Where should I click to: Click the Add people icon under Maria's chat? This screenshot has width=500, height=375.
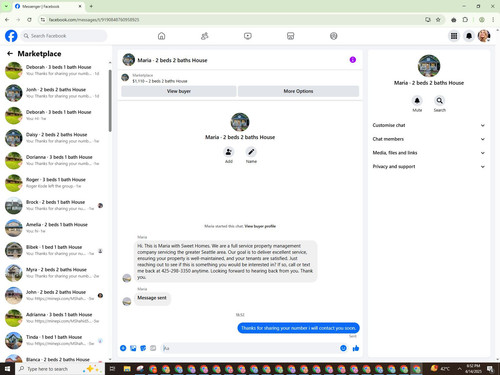tap(229, 152)
